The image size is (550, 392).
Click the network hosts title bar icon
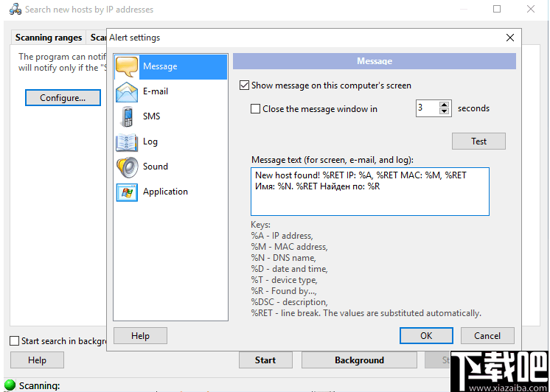pyautogui.click(x=15, y=9)
